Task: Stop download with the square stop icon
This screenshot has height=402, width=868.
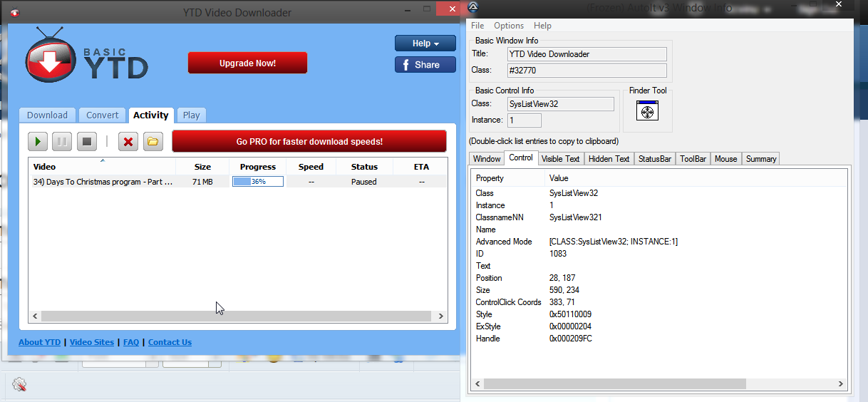Action: click(86, 141)
